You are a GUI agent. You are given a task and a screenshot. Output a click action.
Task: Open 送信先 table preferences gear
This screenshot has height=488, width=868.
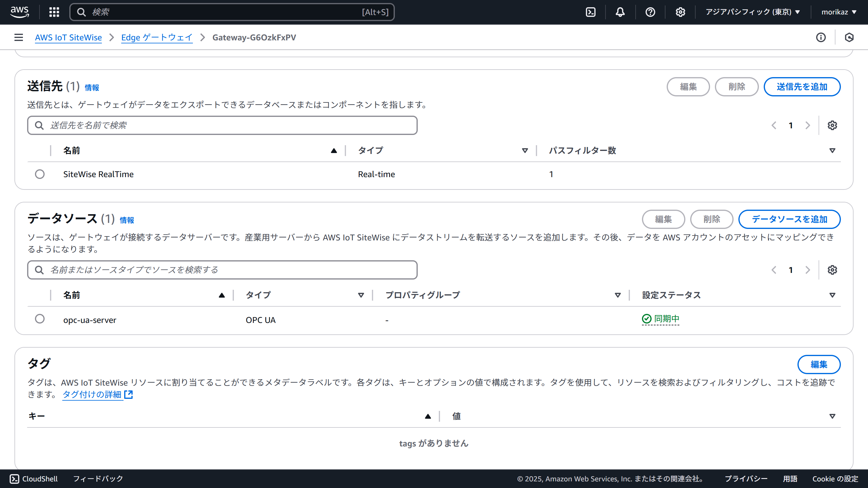pos(832,125)
